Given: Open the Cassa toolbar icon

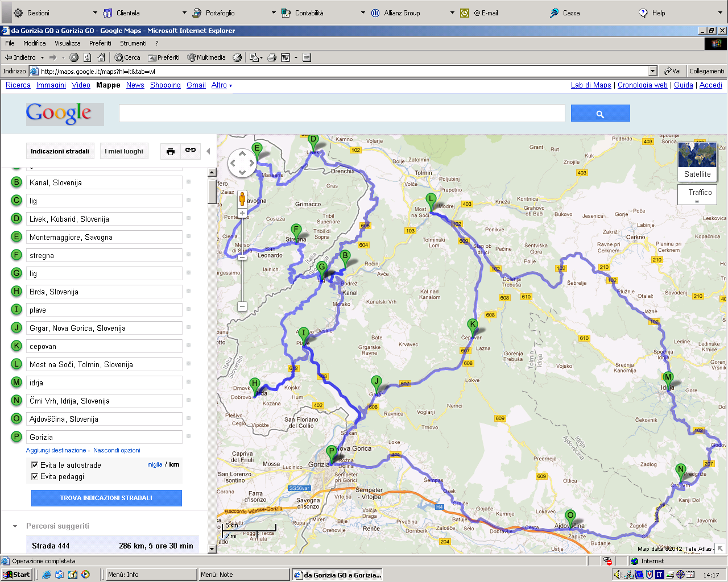Looking at the screenshot, I should click(554, 13).
